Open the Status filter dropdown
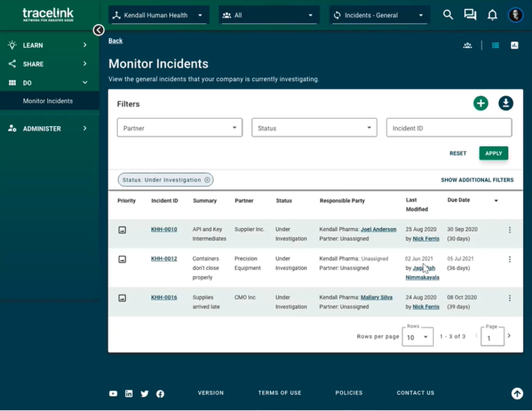Screen dimensions: 532x411 pyautogui.click(x=314, y=128)
